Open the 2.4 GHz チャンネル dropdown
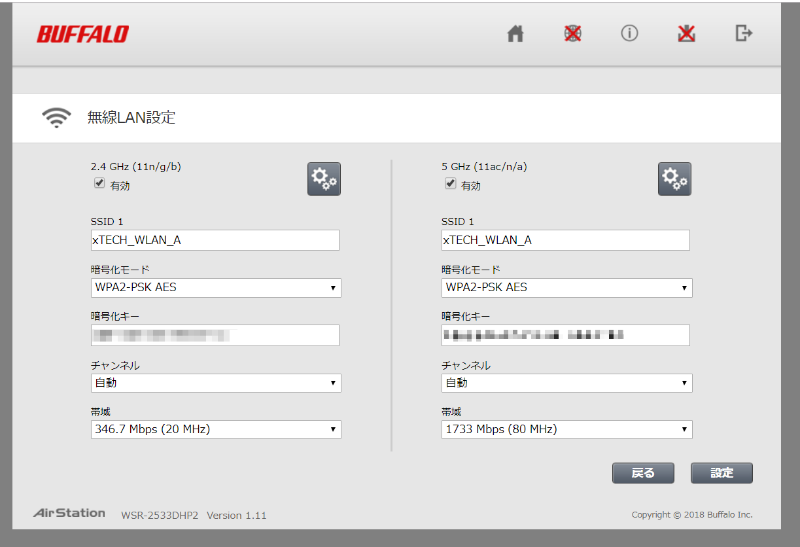Screen dimensions: 800x547 click(216, 383)
